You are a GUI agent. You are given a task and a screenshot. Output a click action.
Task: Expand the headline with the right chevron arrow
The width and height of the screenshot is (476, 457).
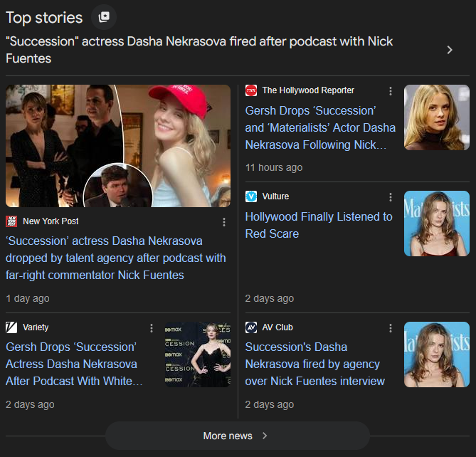pyautogui.click(x=449, y=50)
